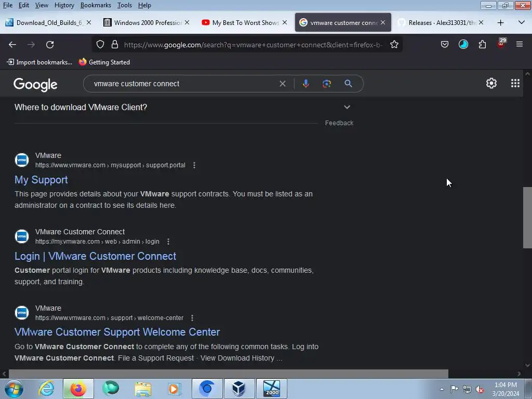Open the Tools menu
The width and height of the screenshot is (532, 399).
125,5
